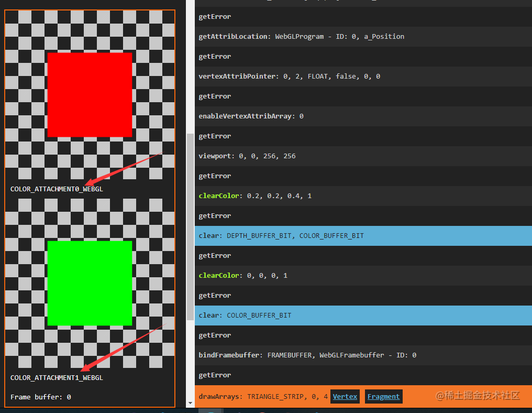Select the clearColor 0.2, 0.2, 0.4, 1 command
Viewport: 532px width, 413px height.
pos(363,196)
